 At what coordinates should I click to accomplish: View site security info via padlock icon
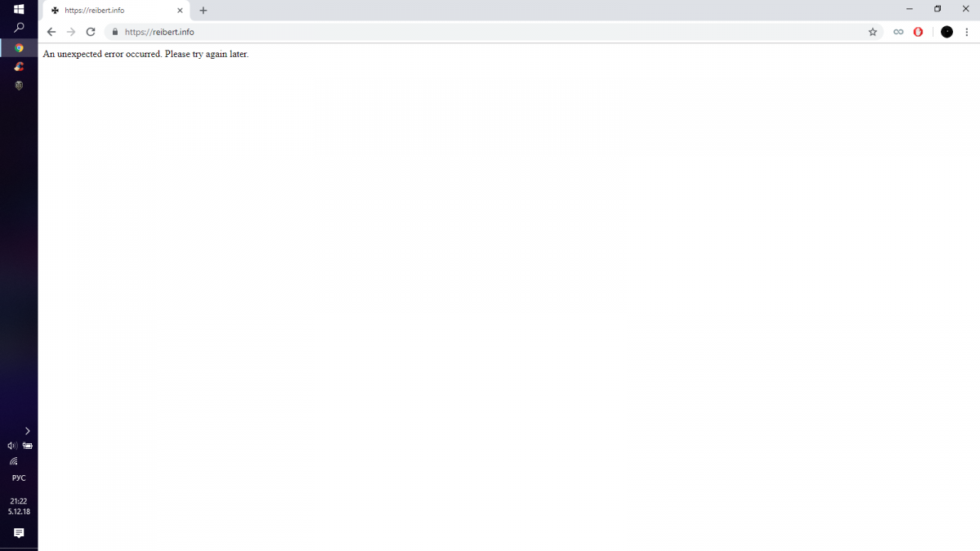(x=115, y=32)
